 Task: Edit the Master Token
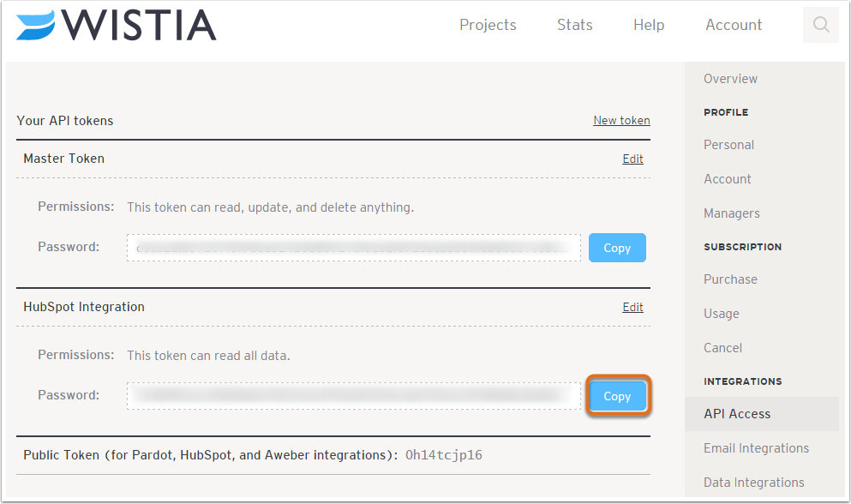pyautogui.click(x=632, y=159)
